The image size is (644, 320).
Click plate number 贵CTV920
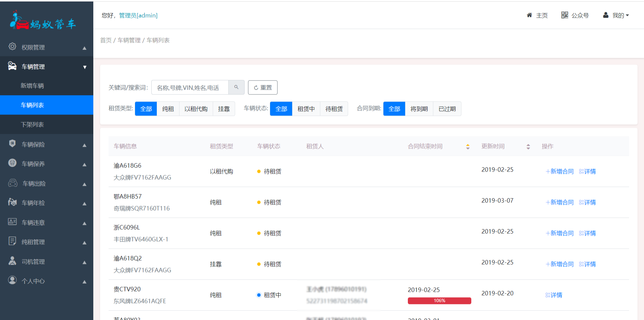(x=127, y=289)
